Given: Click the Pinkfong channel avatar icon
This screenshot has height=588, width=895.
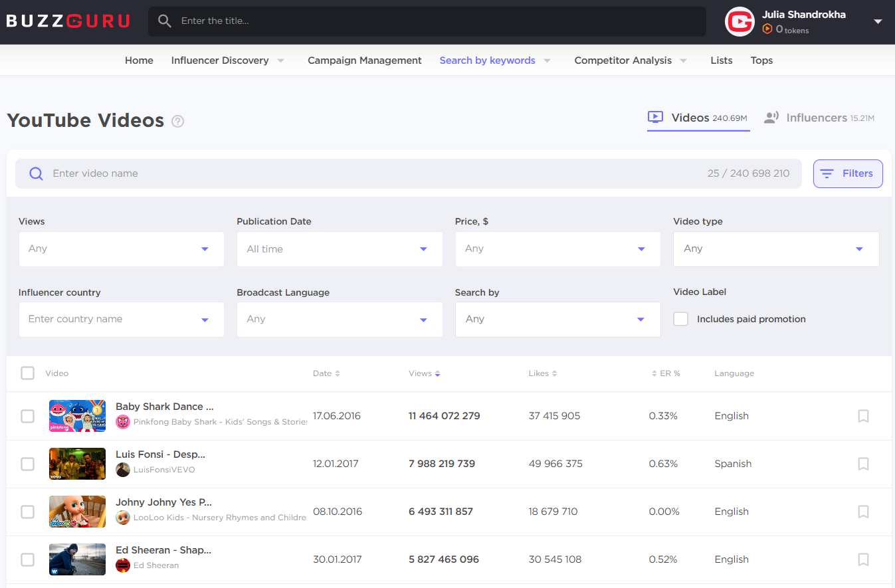Looking at the screenshot, I should [x=123, y=422].
